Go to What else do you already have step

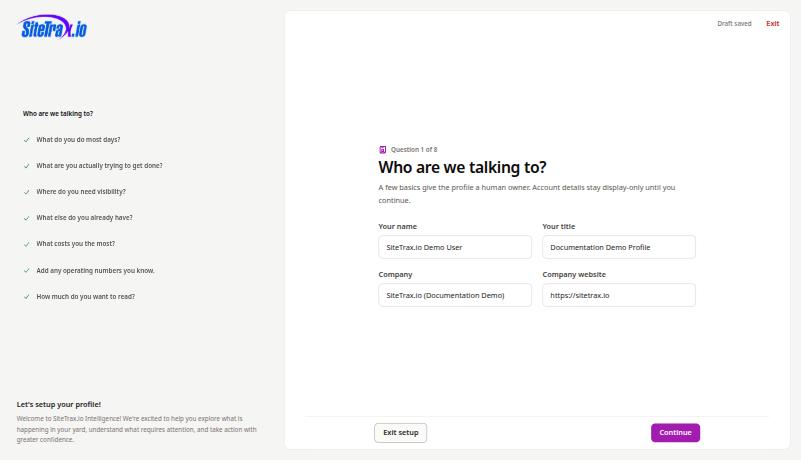[x=84, y=218]
